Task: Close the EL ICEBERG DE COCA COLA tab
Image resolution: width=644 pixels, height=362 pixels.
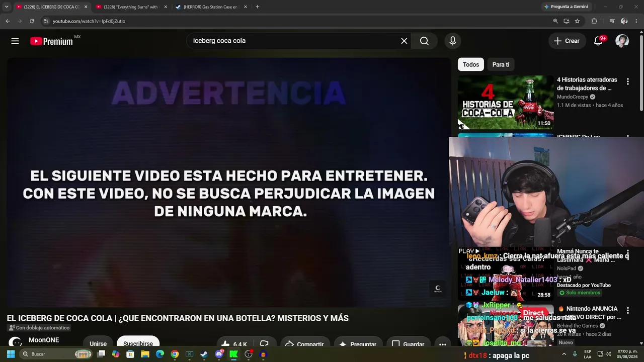Action: coord(86,7)
